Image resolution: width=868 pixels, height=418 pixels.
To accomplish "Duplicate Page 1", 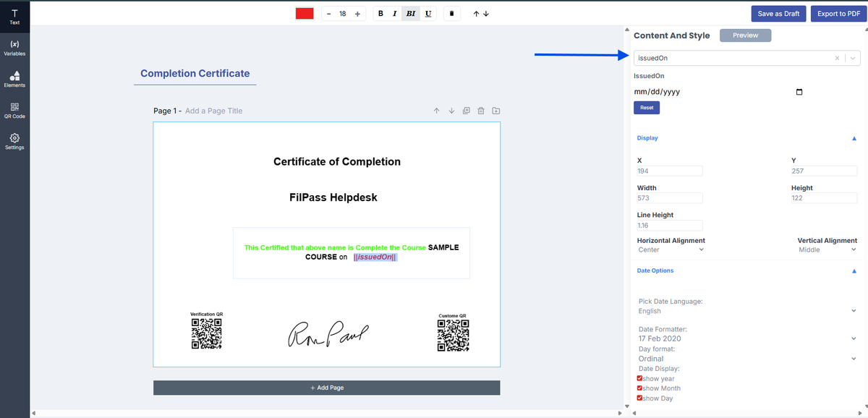I will point(467,111).
